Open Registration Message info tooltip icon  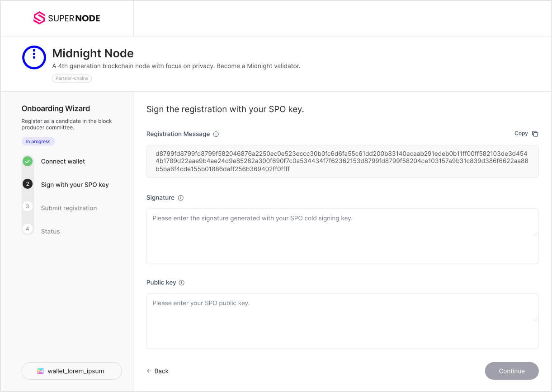tap(216, 134)
